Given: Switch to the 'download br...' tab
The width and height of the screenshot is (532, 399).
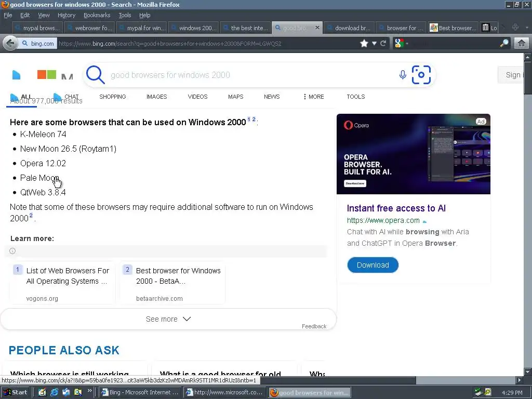Looking at the screenshot, I should click(349, 28).
